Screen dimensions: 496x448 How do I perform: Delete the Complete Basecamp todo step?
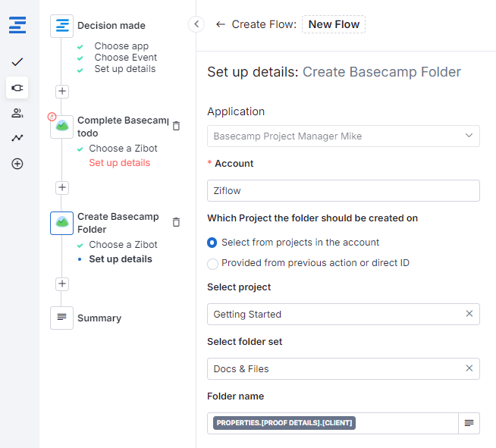176,126
